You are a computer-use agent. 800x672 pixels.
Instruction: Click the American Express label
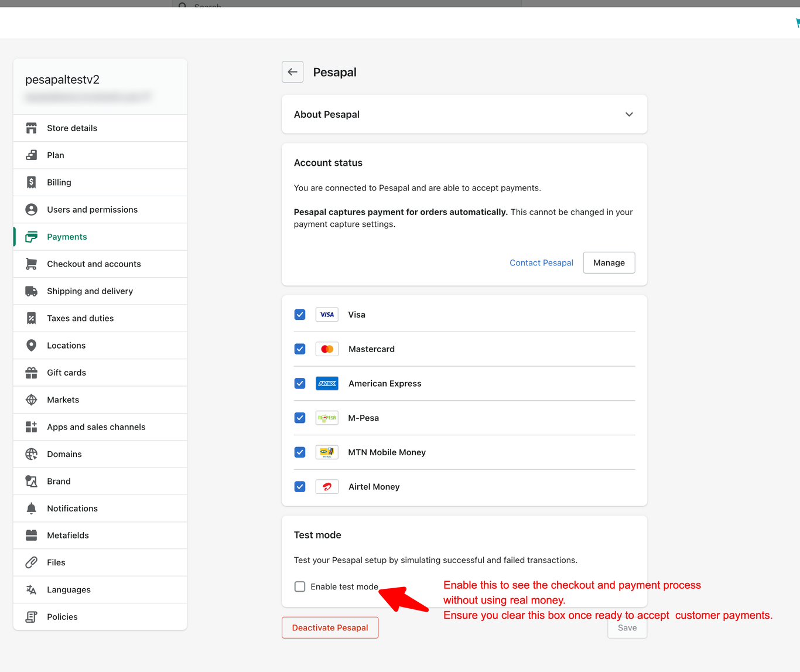[x=385, y=384]
